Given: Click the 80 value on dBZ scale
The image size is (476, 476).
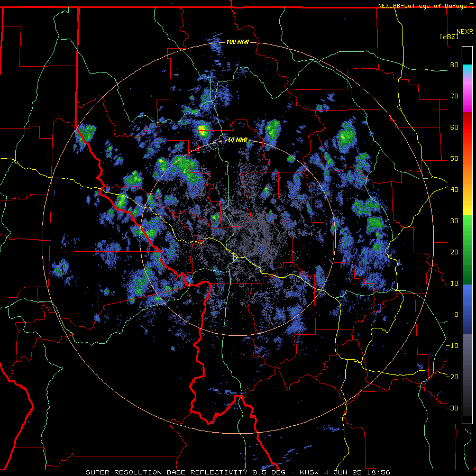Looking at the screenshot, I should click(x=454, y=65).
